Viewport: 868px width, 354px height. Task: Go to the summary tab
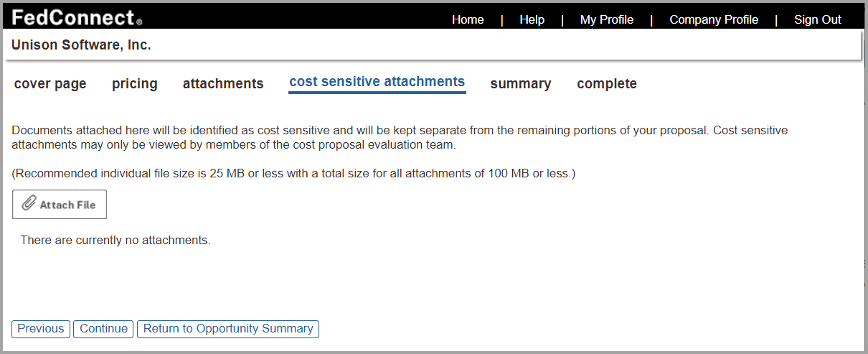click(521, 84)
